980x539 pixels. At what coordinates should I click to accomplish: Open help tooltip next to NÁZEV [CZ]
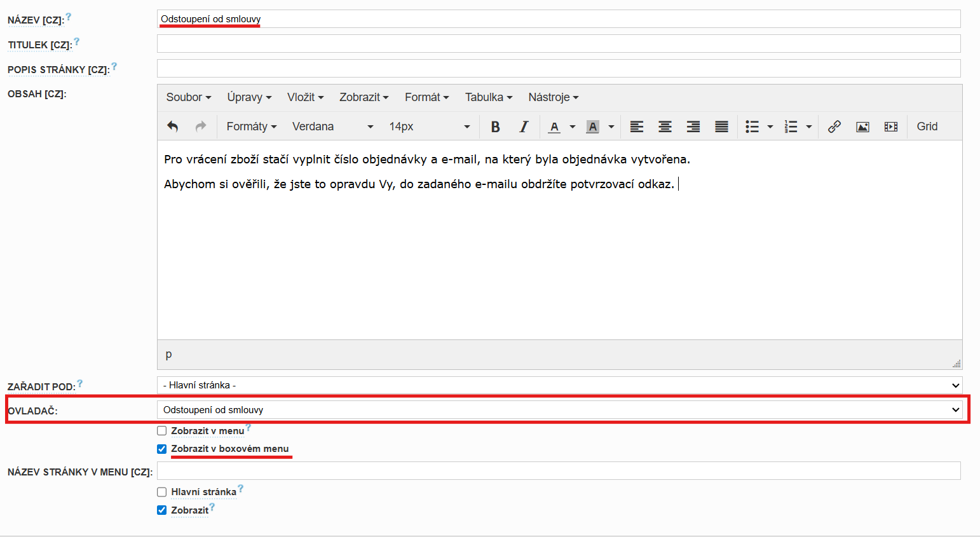pos(69,17)
